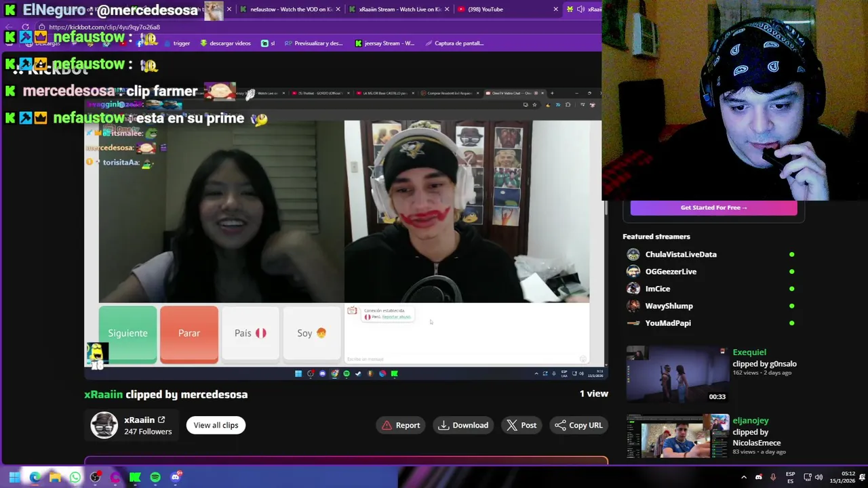Click the Soy button in clip
868x488 pixels.
click(x=311, y=333)
